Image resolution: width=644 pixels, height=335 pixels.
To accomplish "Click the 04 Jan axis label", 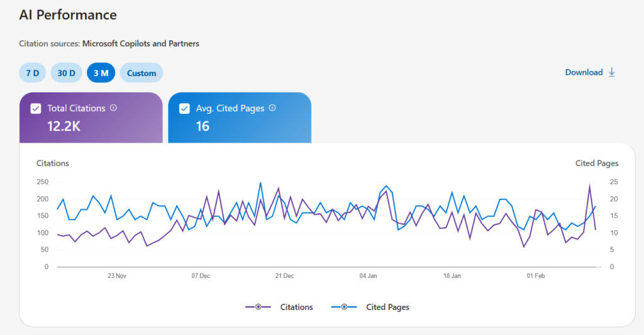I will tap(368, 276).
